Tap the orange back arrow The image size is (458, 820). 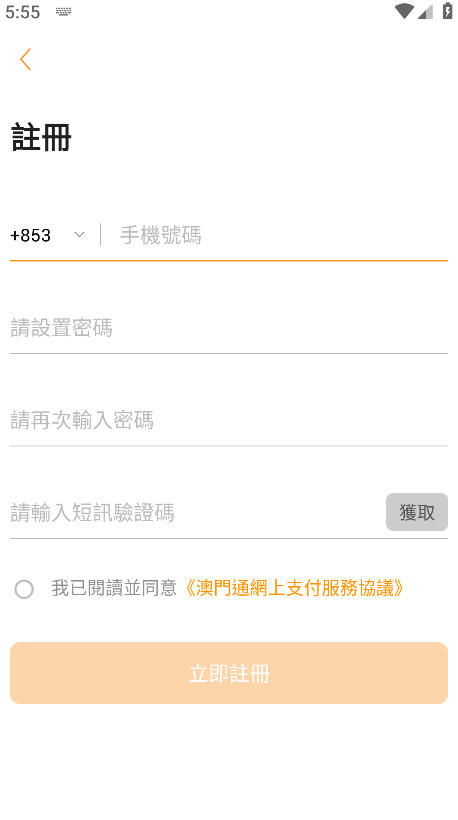tap(25, 59)
